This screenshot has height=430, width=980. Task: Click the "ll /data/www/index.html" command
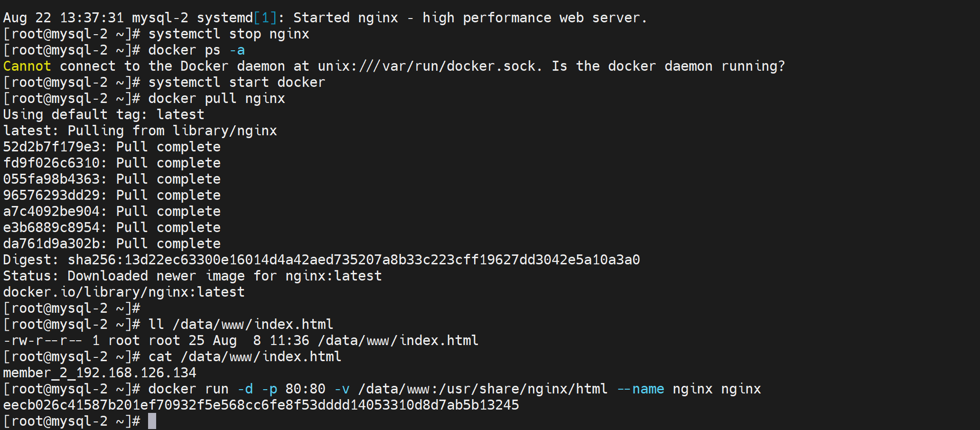coord(241,324)
